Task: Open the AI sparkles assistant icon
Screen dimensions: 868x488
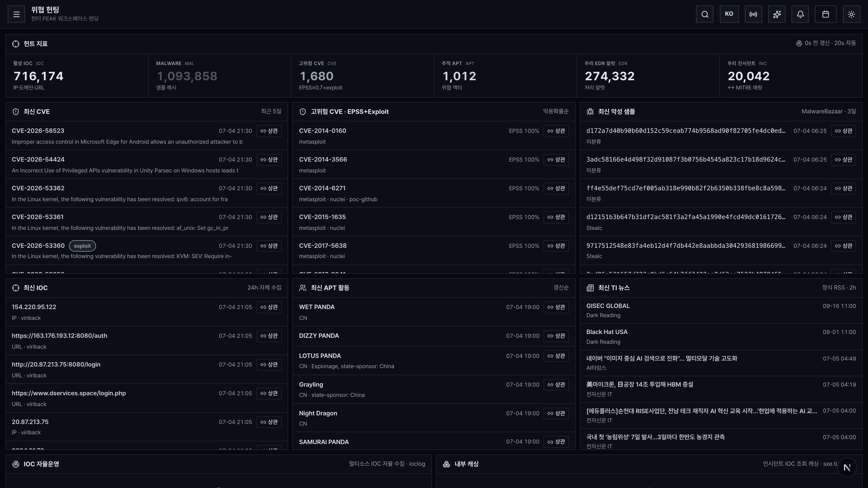Action: (777, 14)
